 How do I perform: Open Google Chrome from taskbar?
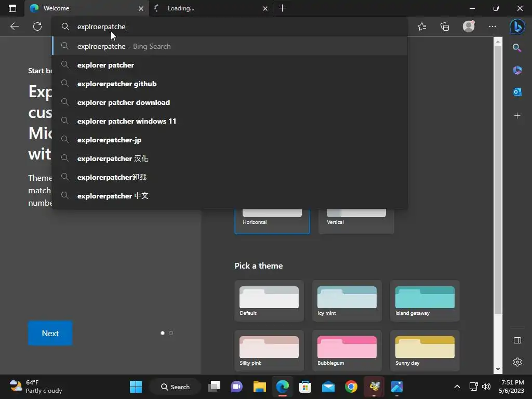[351, 387]
